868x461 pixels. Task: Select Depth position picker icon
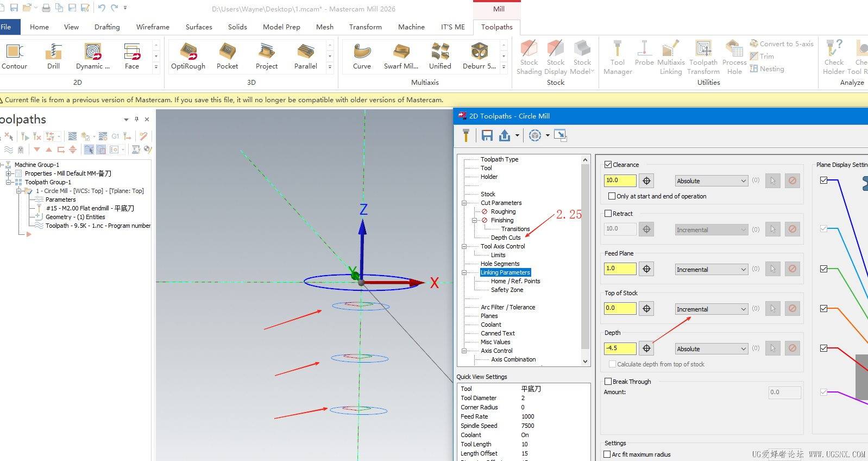pyautogui.click(x=646, y=348)
